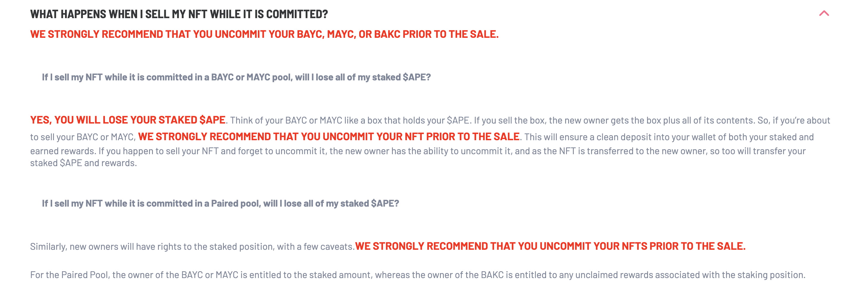Click the 'For the Paired Pool' paragraph
The image size is (868, 287).
(x=418, y=274)
